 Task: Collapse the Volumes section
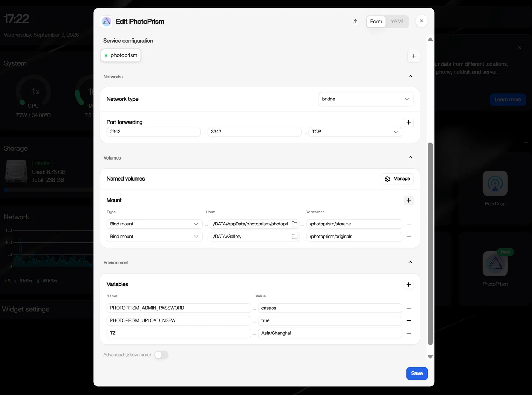point(410,157)
